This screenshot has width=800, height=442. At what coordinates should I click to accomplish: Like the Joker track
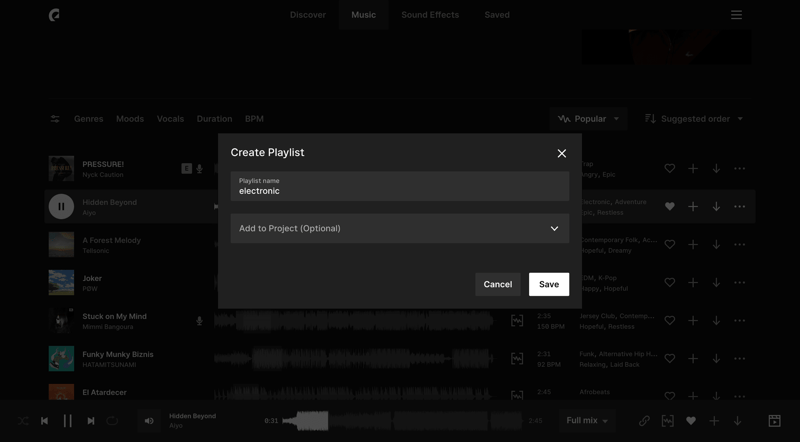[x=670, y=283]
